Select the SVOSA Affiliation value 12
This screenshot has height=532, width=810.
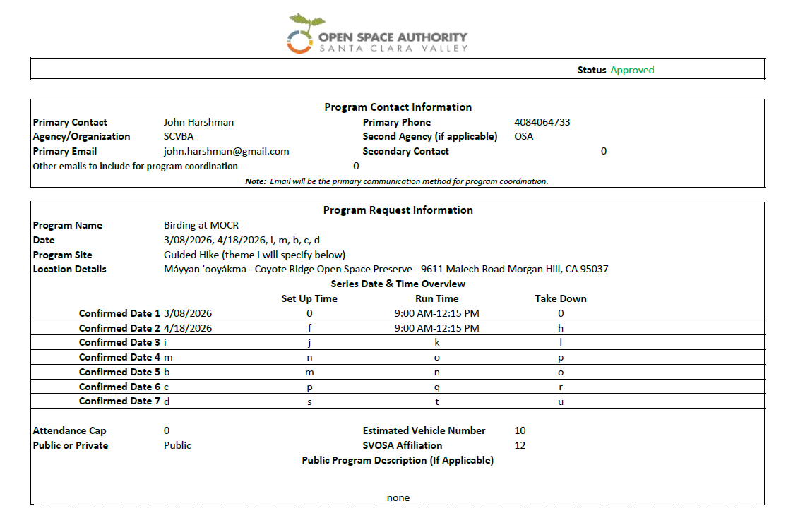point(520,445)
